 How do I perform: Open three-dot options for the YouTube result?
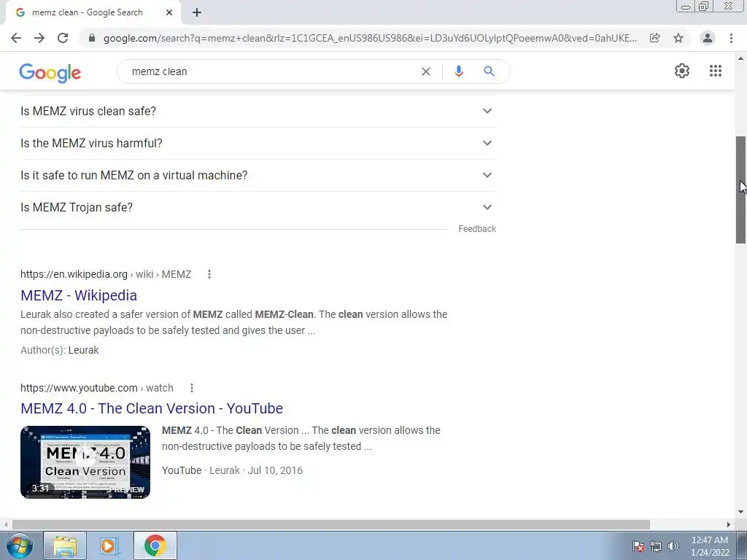coord(192,388)
